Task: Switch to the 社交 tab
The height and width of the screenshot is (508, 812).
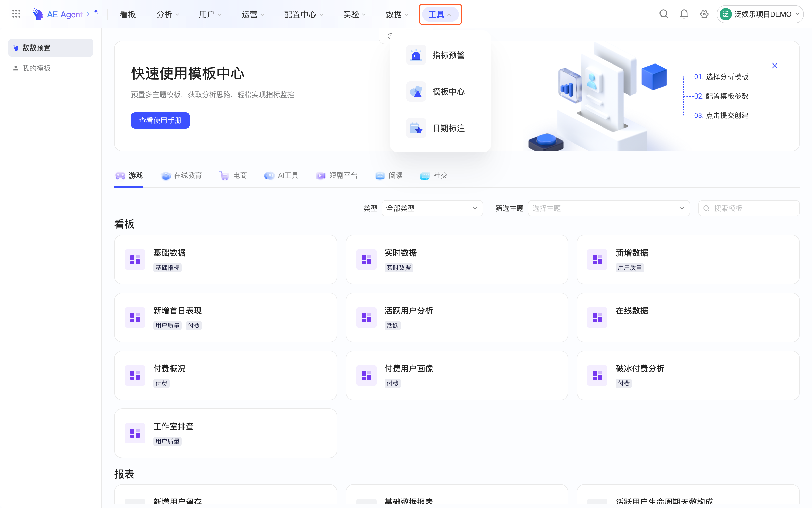Action: (433, 175)
